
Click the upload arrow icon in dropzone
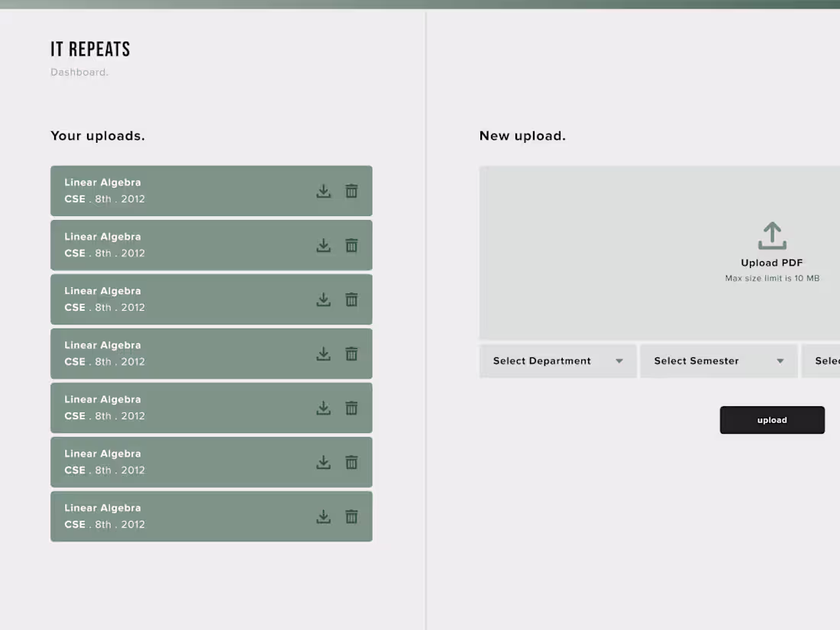click(x=772, y=236)
